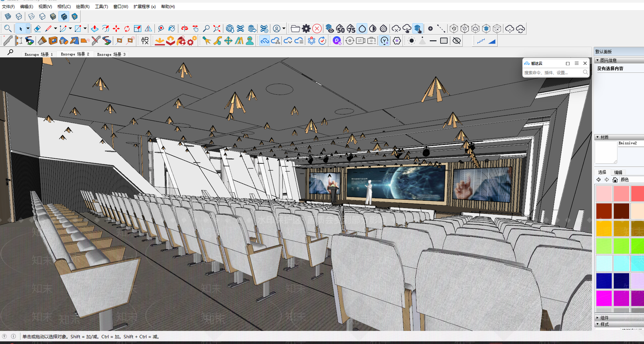Screen dimensions: 644x344
Task: Click the materials home button
Action: point(615,180)
